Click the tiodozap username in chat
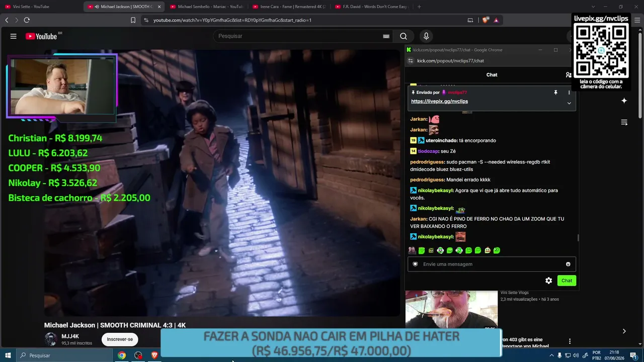 point(428,151)
